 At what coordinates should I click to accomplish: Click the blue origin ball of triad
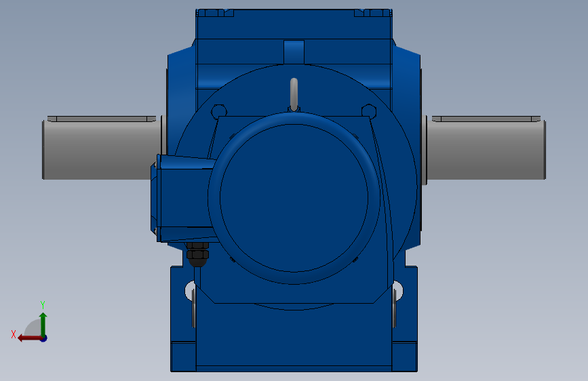pos(43,338)
